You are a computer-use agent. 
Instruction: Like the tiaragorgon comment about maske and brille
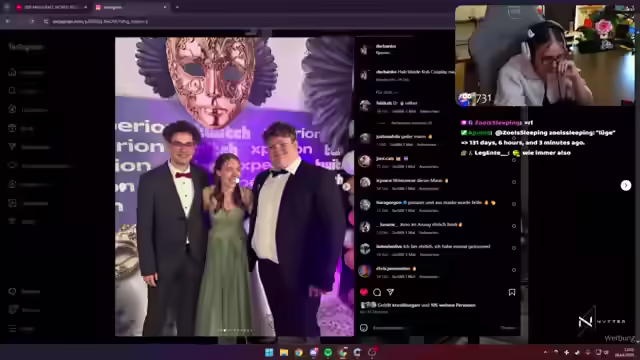click(514, 204)
